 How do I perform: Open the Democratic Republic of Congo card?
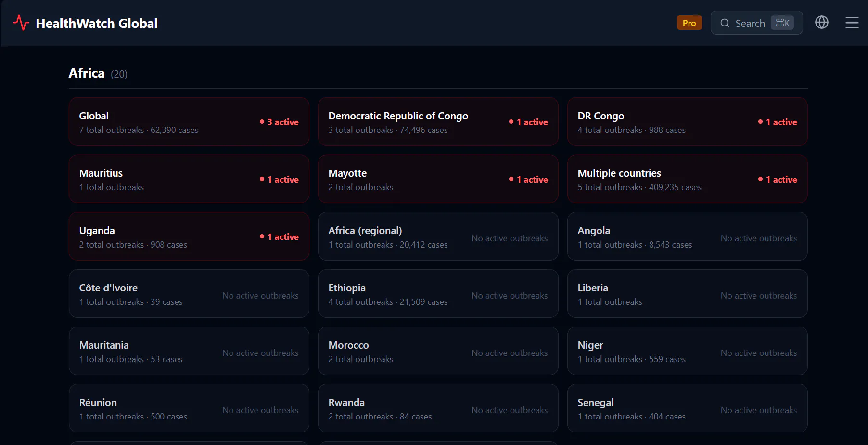(x=438, y=121)
